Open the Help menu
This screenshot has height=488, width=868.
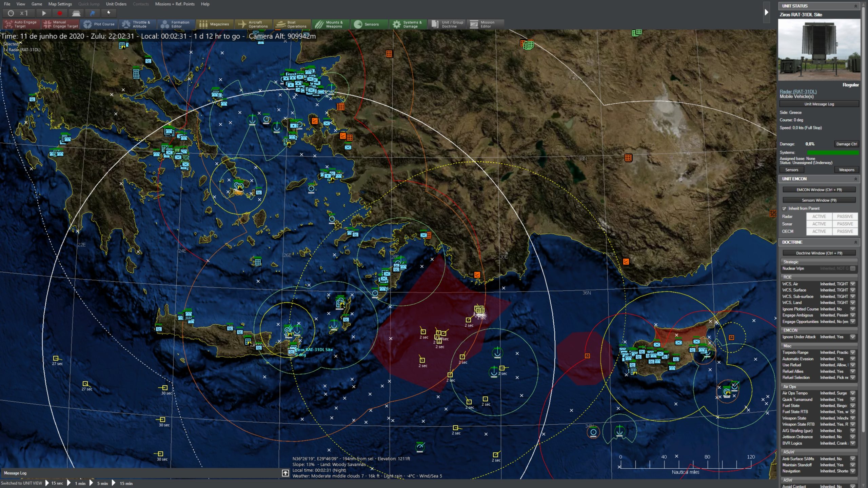(205, 4)
